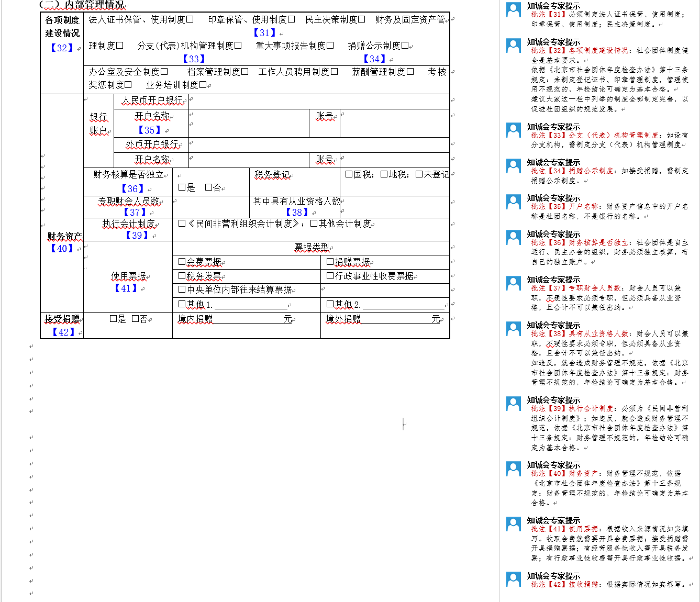The width and height of the screenshot is (700, 602).
Task: Check the 法人证书保管、使用制度 box
Action: point(190,19)
